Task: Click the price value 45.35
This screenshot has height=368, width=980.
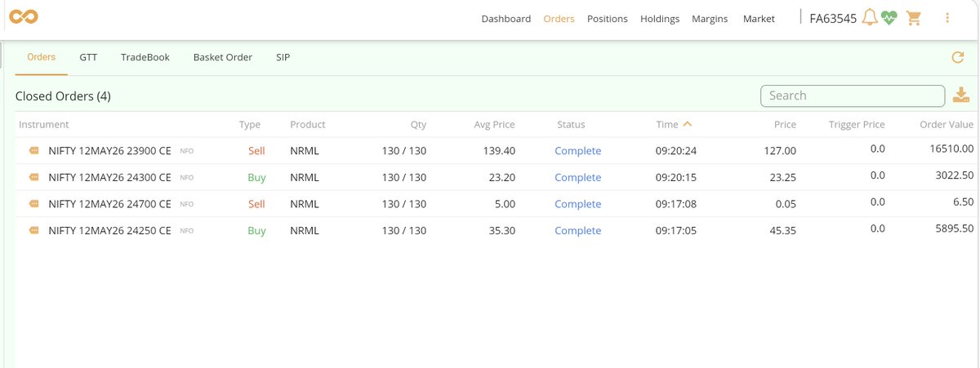Action: point(782,230)
